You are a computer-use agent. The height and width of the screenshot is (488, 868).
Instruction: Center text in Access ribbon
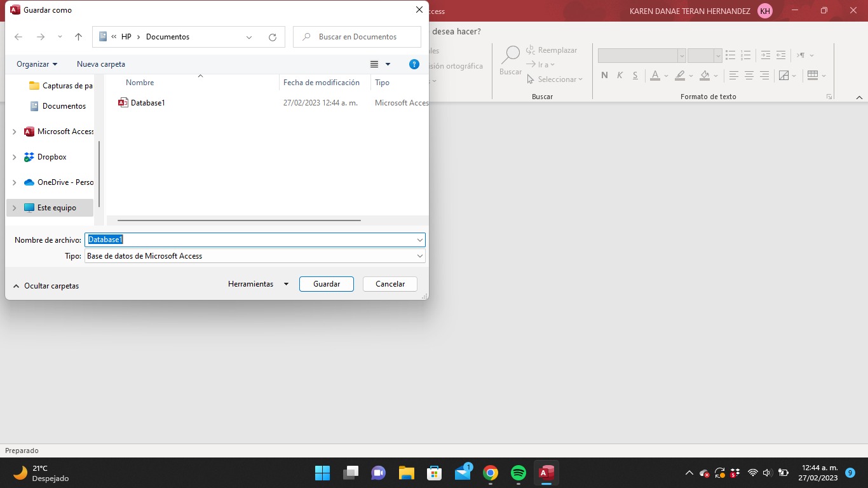coord(749,75)
